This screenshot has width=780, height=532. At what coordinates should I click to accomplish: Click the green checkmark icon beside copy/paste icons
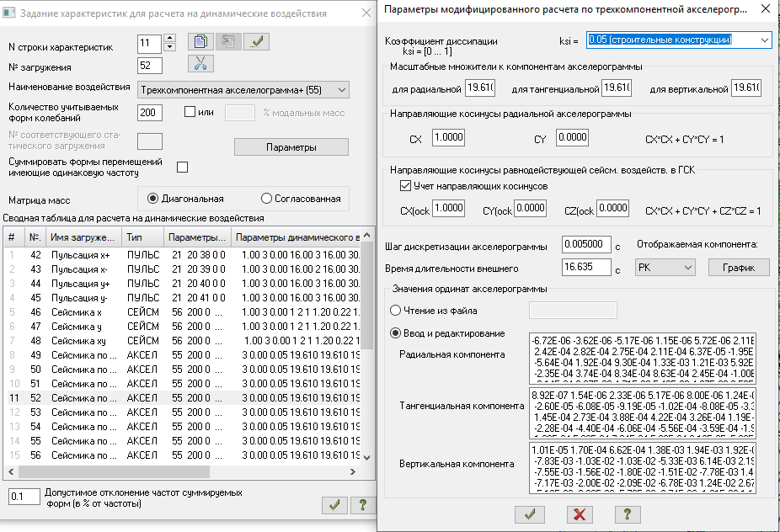(x=256, y=42)
